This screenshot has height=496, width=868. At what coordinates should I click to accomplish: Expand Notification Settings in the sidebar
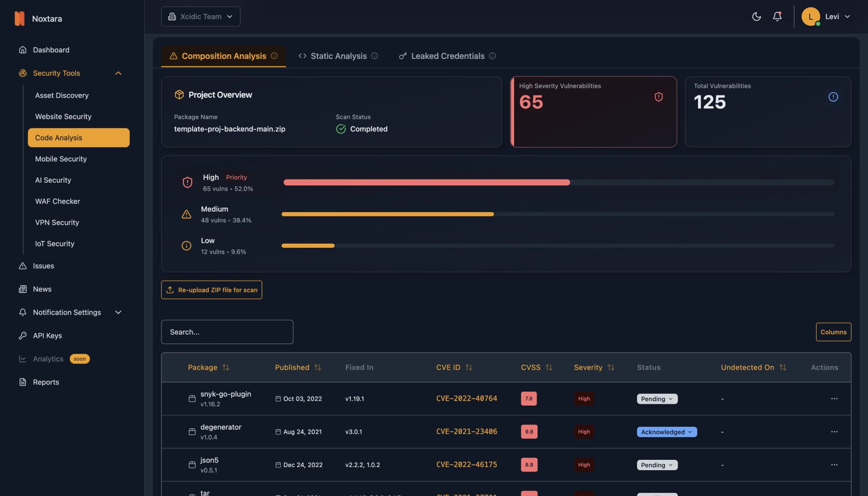tap(118, 312)
